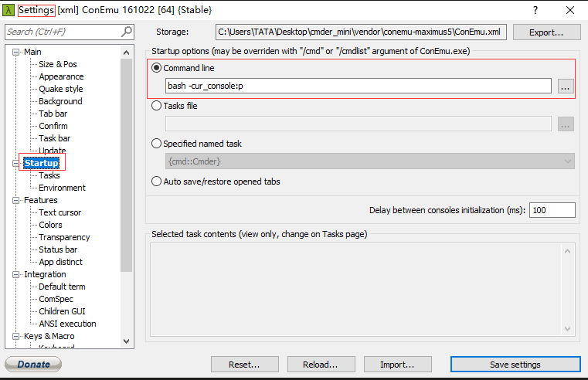Select App distinct tree item
The height and width of the screenshot is (380, 588).
60,263
